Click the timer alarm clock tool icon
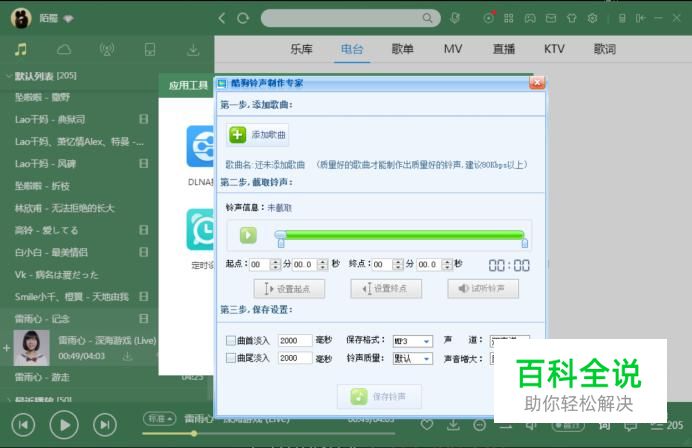This screenshot has width=692, height=448. [x=200, y=230]
